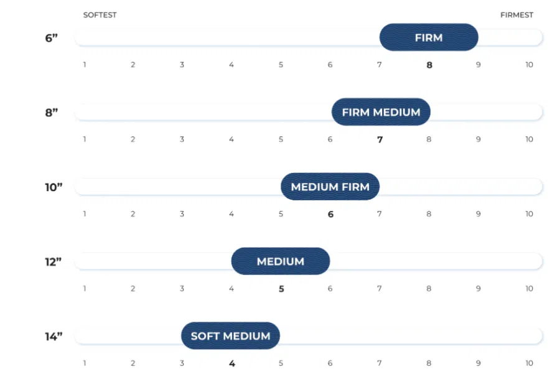Screen dimensions: 560x392
Task: Click the MEDIUM FIRM pill
Action: (x=330, y=187)
